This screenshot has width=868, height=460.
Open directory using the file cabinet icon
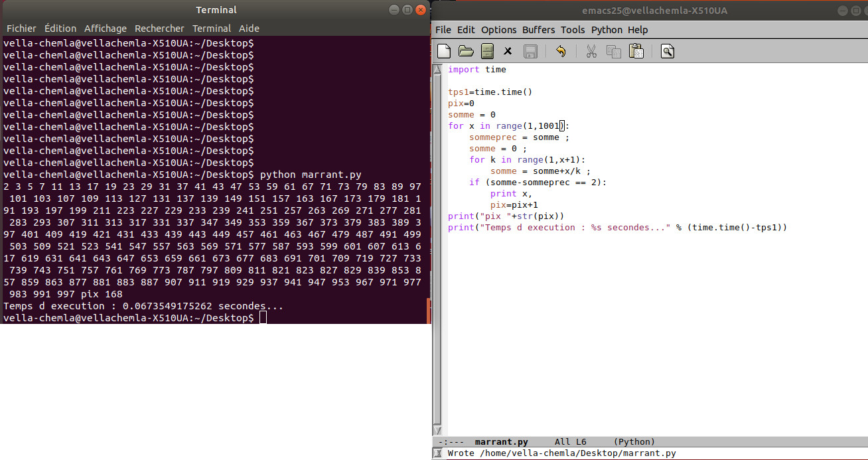point(487,51)
